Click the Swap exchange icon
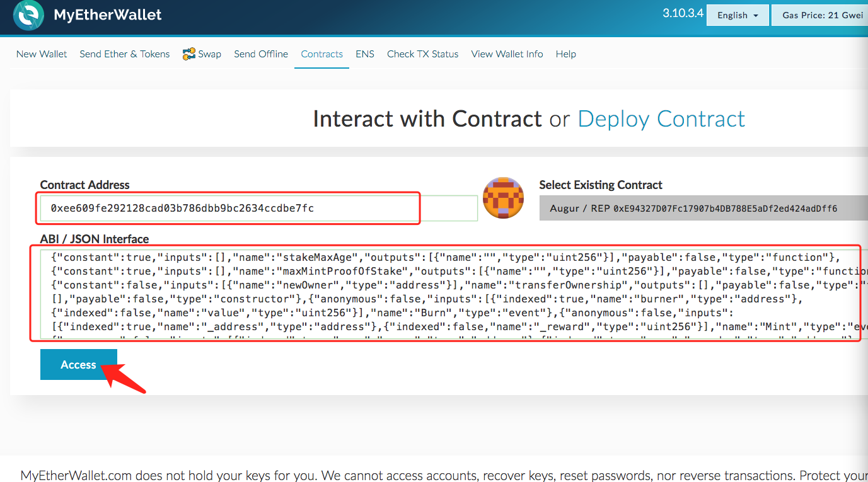This screenshot has height=482, width=868. pyautogui.click(x=189, y=54)
